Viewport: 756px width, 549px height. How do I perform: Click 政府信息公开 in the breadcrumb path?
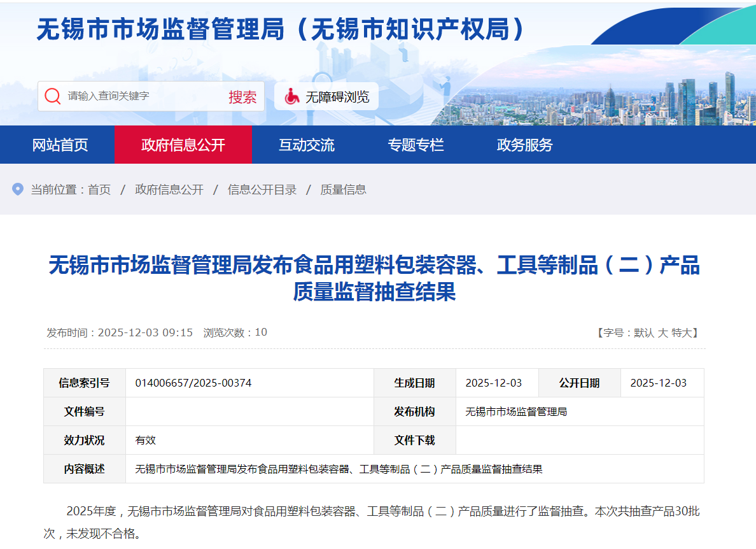(x=169, y=190)
